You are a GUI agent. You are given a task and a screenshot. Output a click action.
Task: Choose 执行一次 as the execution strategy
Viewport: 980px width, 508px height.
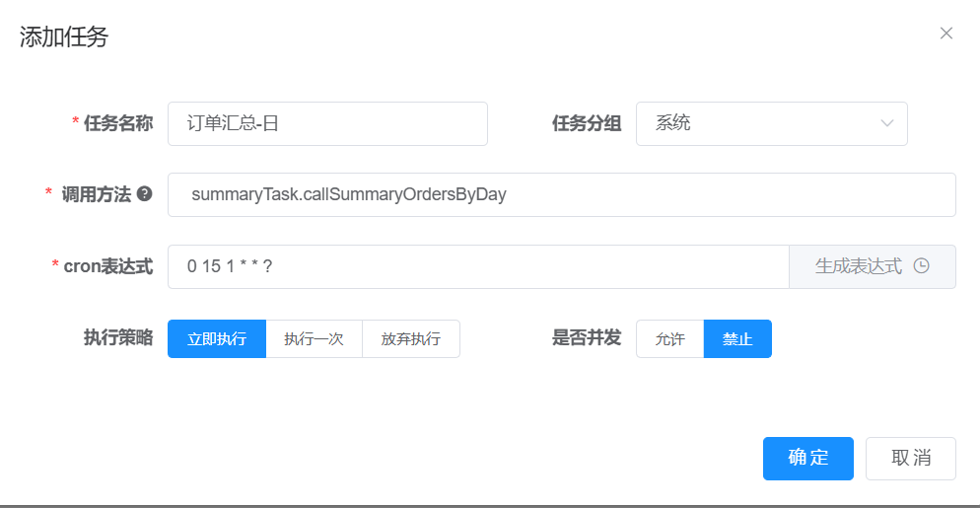click(314, 339)
